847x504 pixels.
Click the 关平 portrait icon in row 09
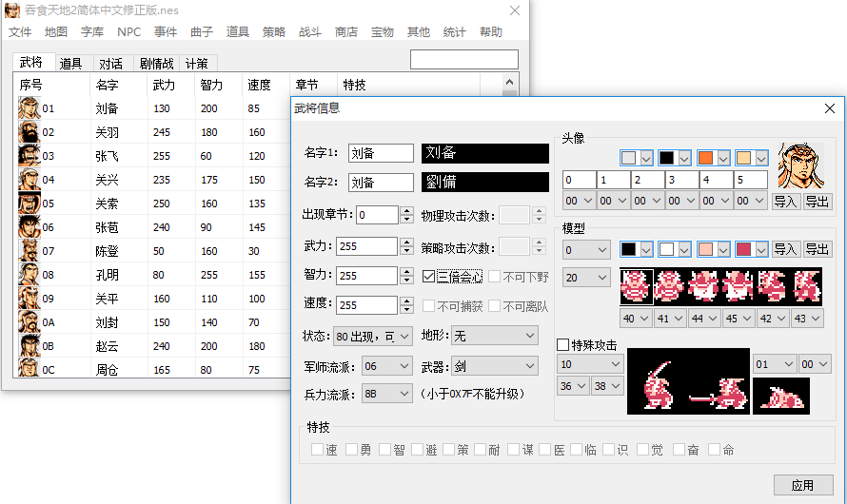tap(30, 298)
